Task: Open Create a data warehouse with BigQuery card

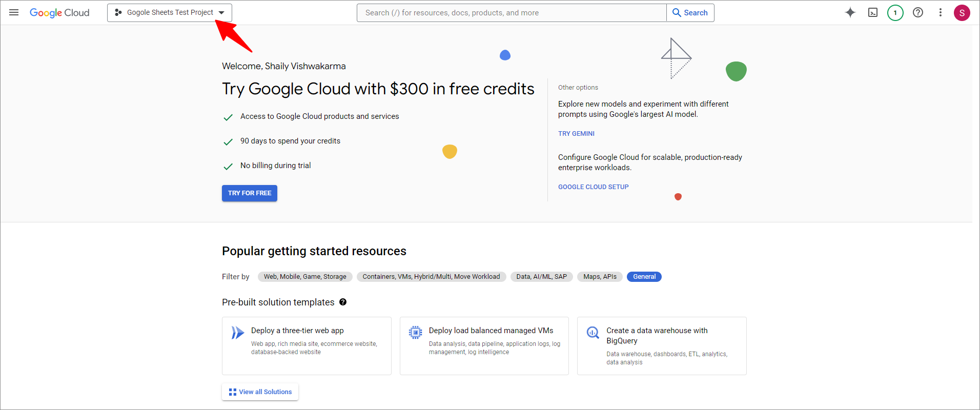Action: (x=662, y=346)
